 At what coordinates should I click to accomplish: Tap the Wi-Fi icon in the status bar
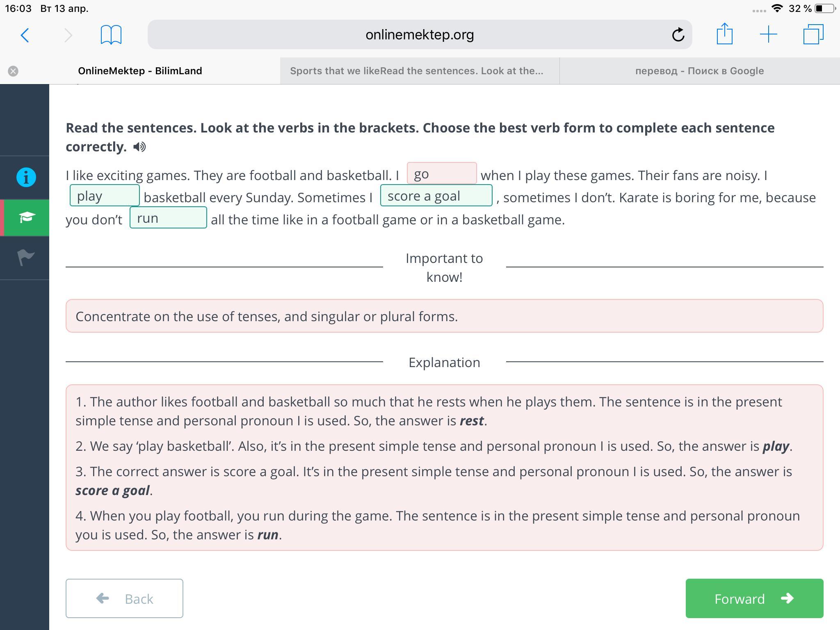[x=777, y=8]
